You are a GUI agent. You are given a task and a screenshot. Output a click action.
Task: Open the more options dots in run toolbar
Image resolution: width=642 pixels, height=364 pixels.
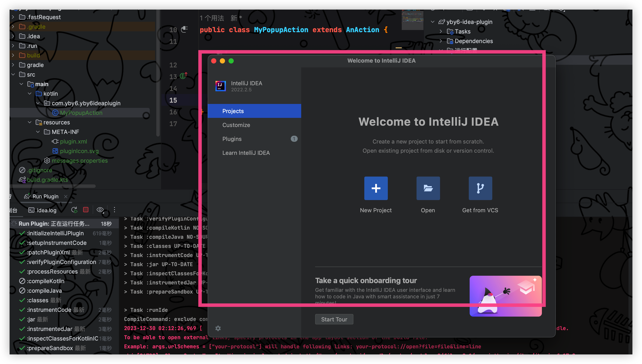(115, 210)
